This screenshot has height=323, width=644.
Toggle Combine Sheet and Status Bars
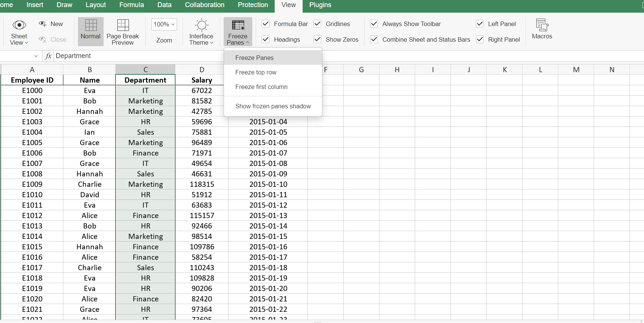(374, 39)
